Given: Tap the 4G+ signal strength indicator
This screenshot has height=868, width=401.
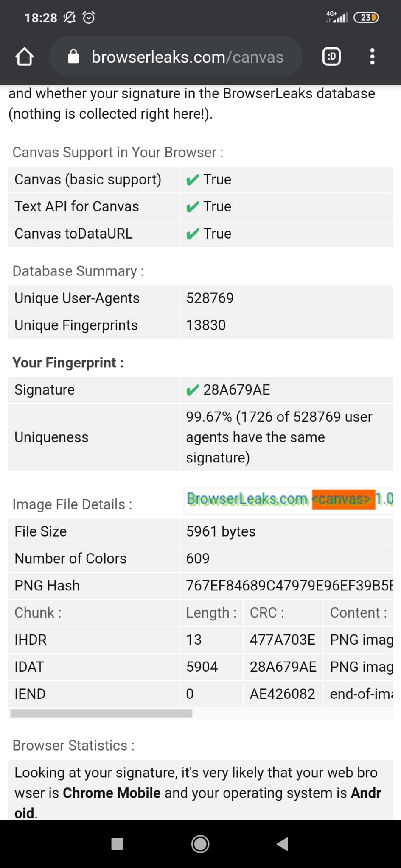Looking at the screenshot, I should pos(337,17).
